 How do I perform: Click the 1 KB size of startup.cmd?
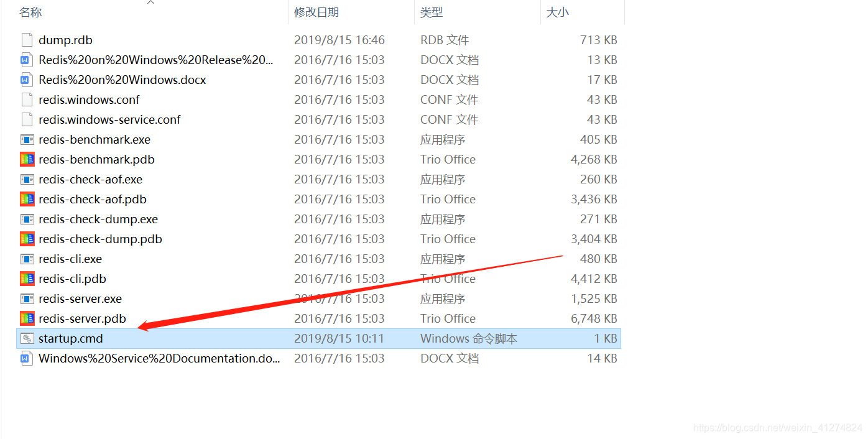(x=606, y=339)
